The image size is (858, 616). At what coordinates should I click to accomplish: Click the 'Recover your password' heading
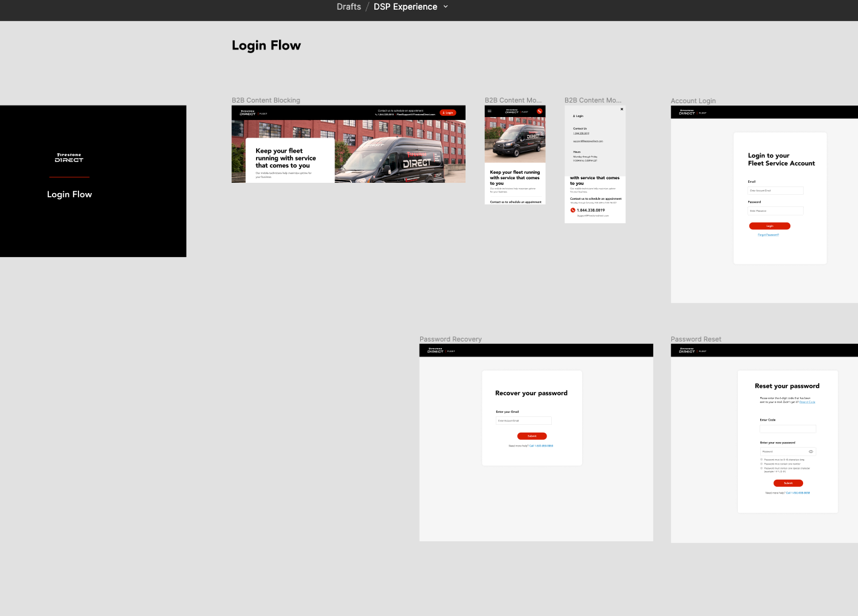pos(531,393)
